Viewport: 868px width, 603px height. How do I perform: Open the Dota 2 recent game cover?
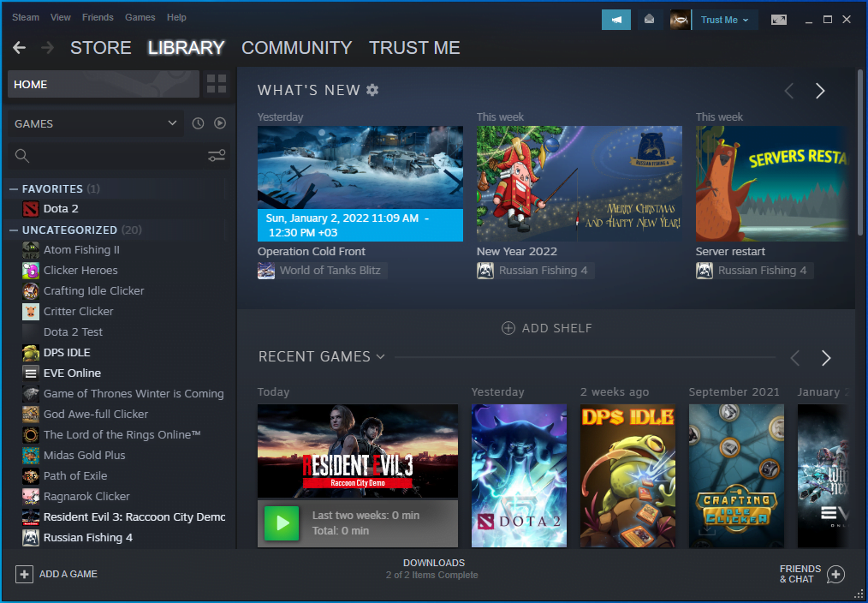(520, 475)
